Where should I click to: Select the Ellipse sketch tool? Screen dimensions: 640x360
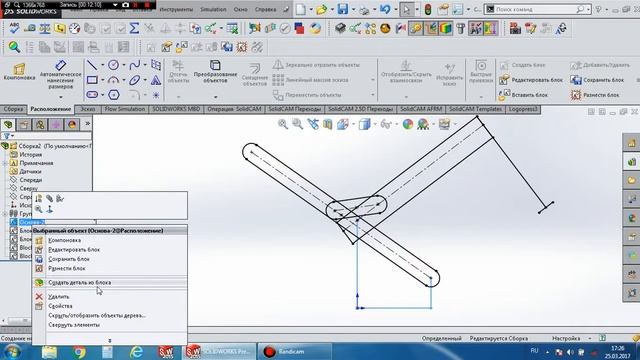tap(135, 80)
